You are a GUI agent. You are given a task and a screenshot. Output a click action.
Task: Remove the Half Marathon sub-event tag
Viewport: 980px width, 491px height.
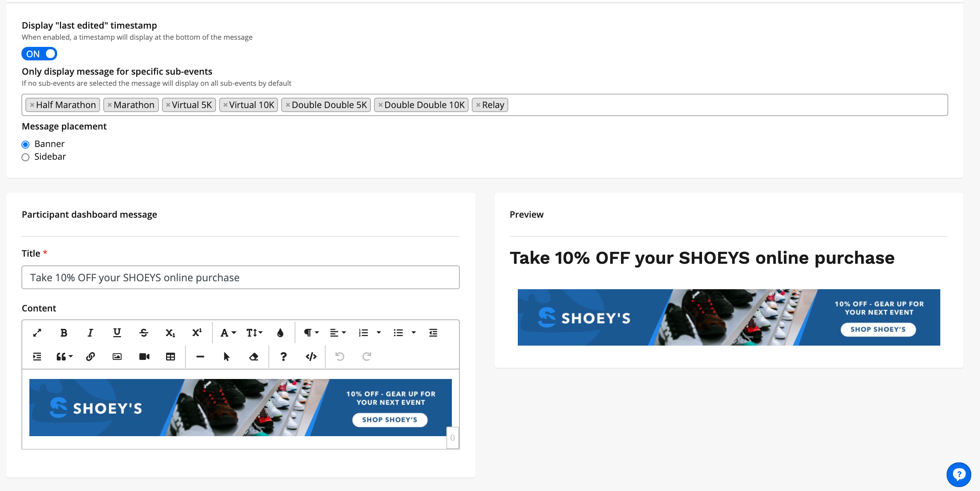pyautogui.click(x=32, y=105)
